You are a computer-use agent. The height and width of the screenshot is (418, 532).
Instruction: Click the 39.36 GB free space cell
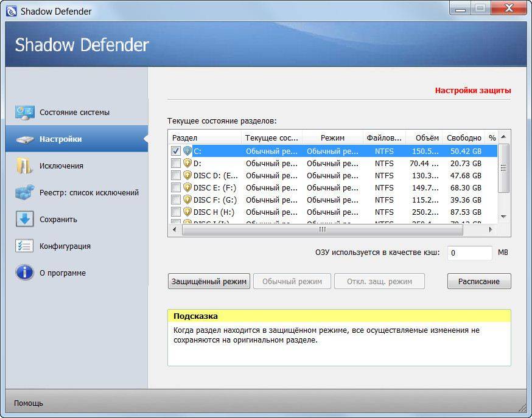pyautogui.click(x=466, y=200)
